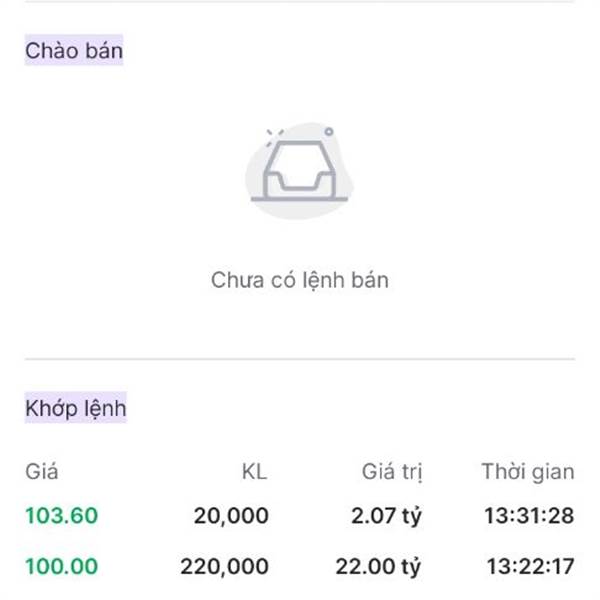Click the Giá trị column header
The image size is (600, 600).
392,472
